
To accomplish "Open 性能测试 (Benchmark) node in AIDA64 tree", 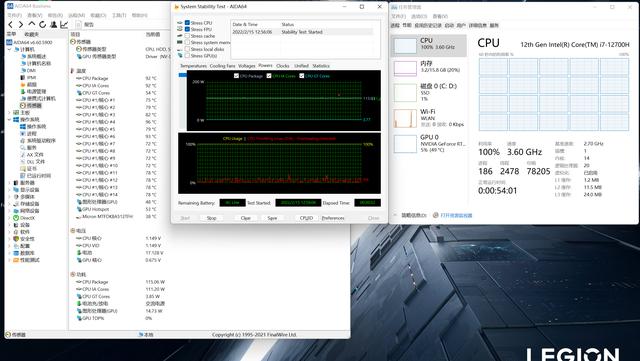I will point(30,260).
